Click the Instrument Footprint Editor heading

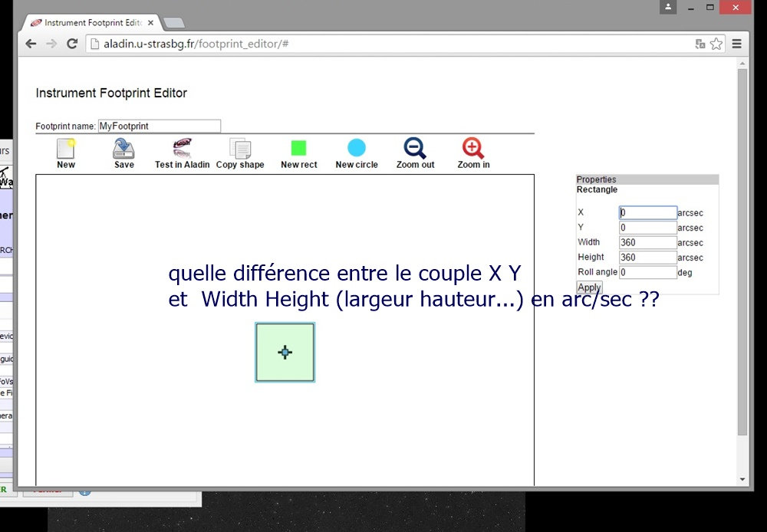(111, 94)
